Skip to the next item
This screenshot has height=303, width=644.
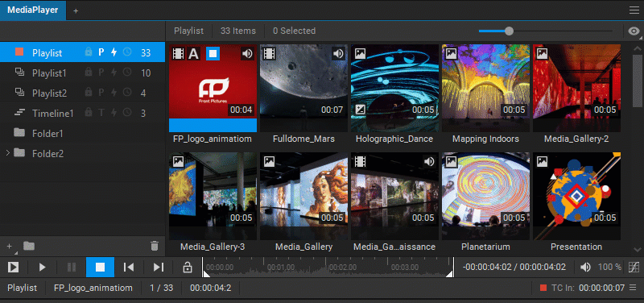click(158, 268)
